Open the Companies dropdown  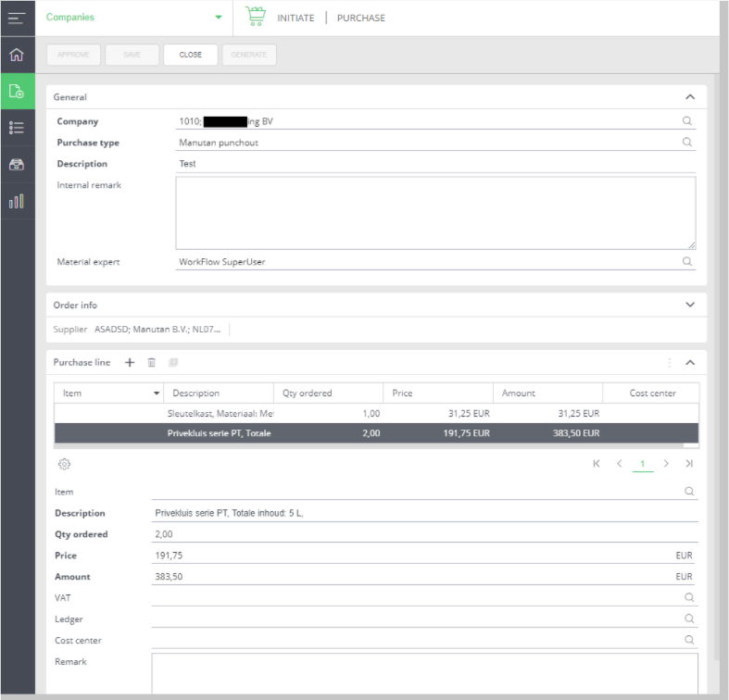219,18
